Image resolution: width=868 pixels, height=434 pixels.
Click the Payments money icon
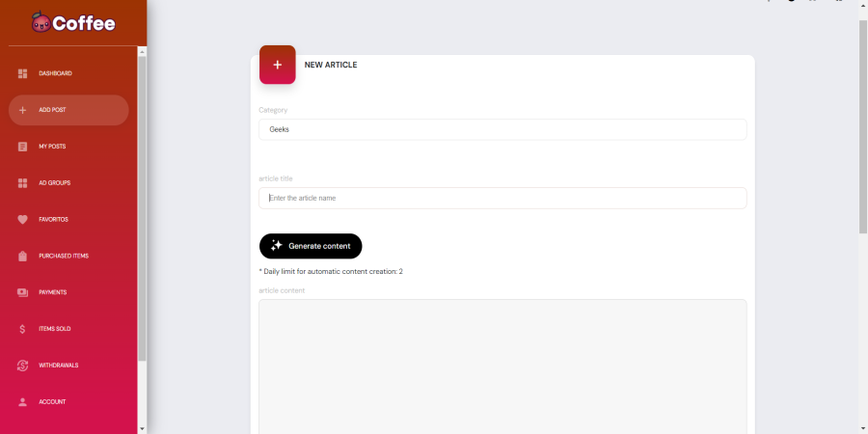tap(23, 292)
